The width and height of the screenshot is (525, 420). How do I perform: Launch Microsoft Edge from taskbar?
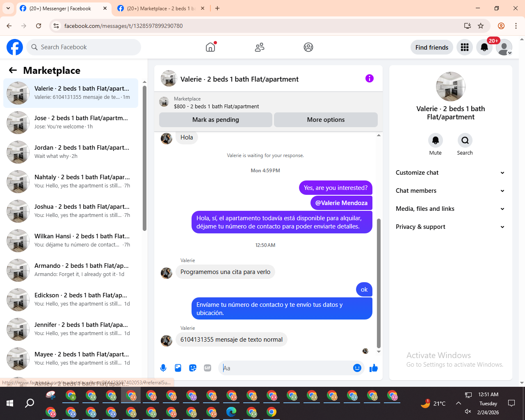[231, 412]
